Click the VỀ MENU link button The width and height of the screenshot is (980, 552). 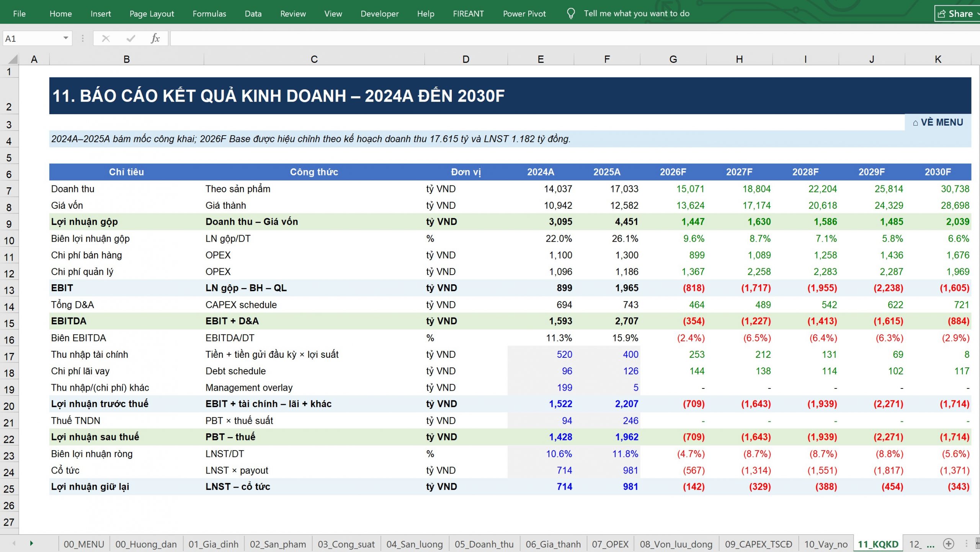[x=938, y=122]
